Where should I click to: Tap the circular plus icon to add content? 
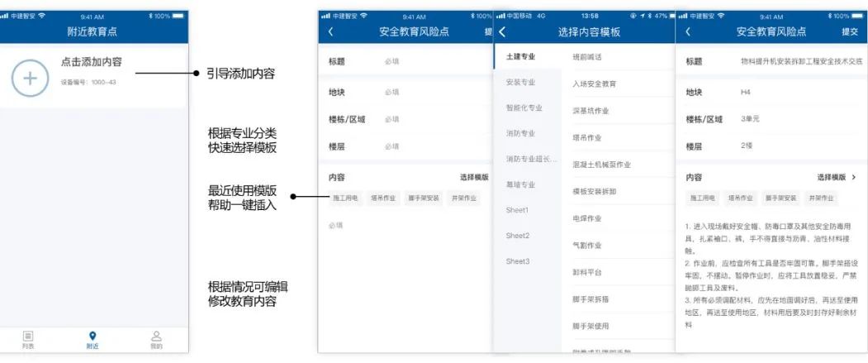tap(31, 78)
